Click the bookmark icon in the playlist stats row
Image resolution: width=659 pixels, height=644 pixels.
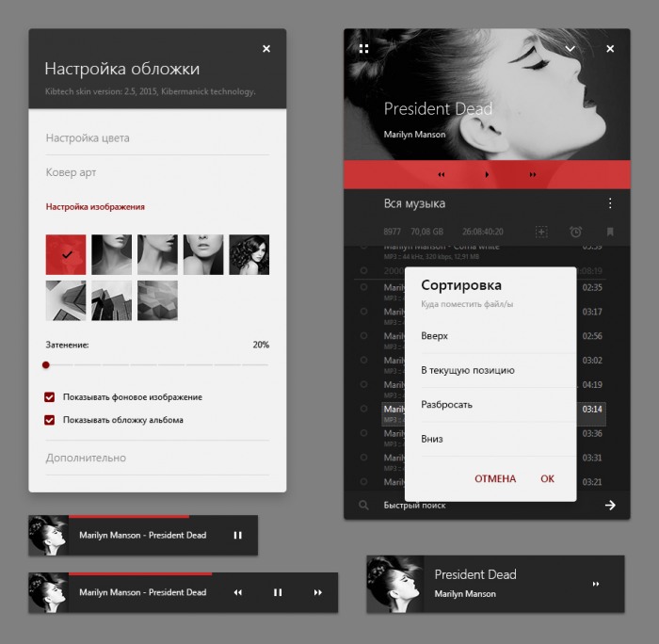(x=610, y=232)
